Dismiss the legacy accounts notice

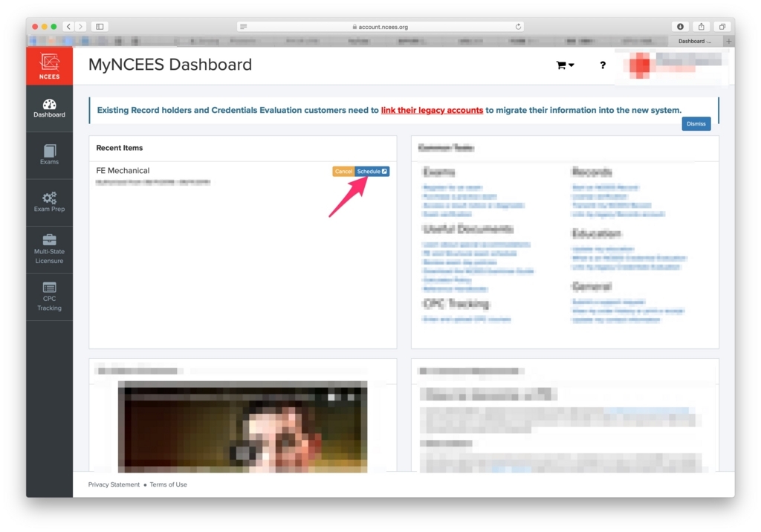[696, 124]
